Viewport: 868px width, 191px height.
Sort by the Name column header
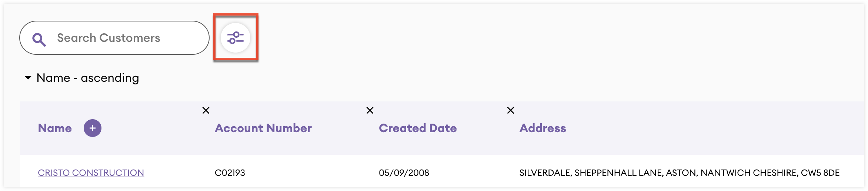coord(55,128)
